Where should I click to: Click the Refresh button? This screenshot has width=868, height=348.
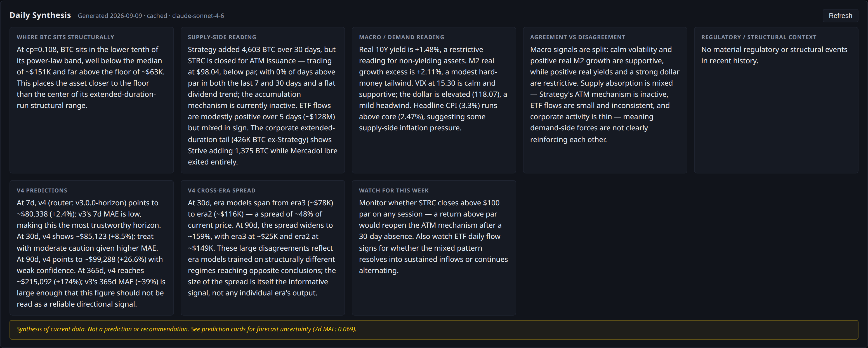[840, 15]
